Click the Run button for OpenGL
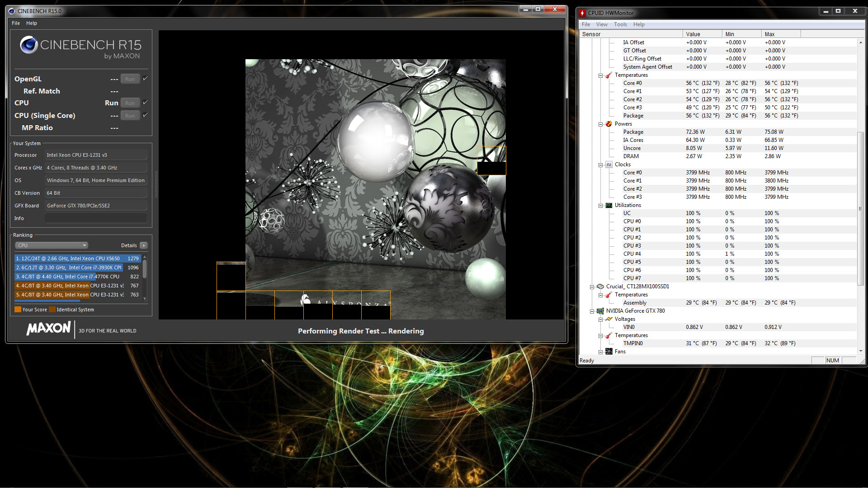Screen dimensions: 868x488 [x=130, y=79]
